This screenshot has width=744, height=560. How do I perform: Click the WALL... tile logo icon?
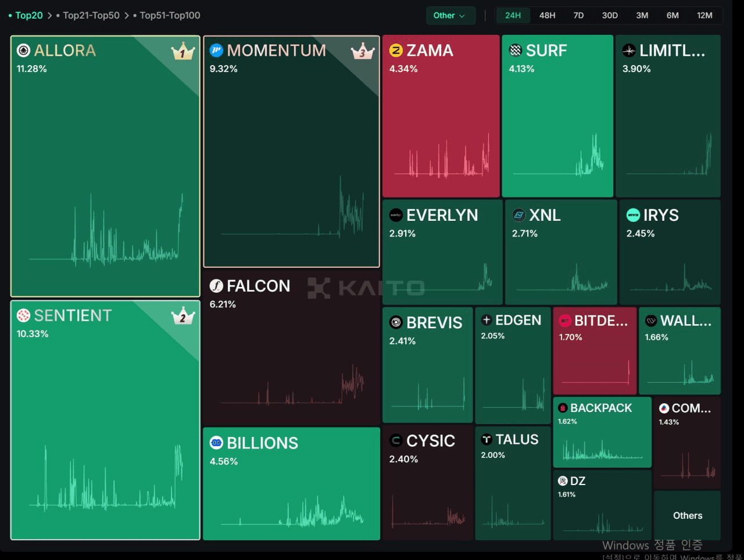651,321
